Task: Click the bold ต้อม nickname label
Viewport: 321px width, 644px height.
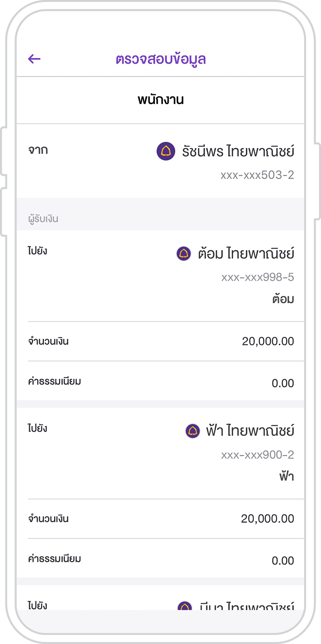Action: [x=283, y=299]
